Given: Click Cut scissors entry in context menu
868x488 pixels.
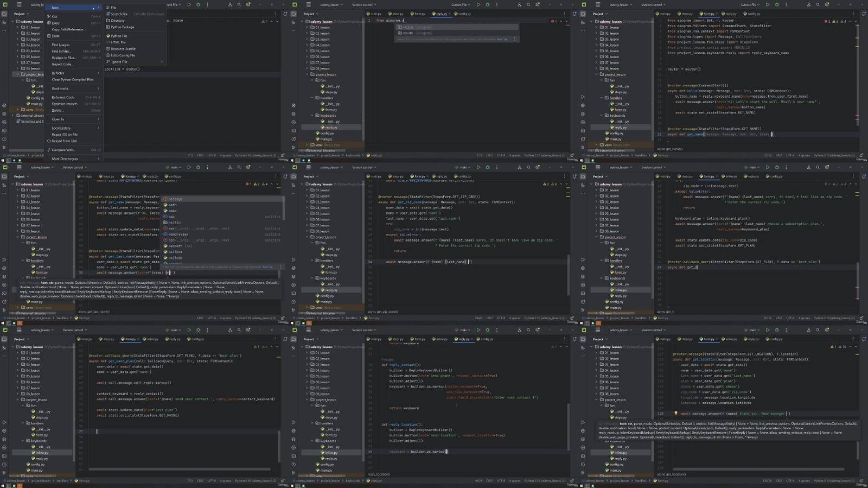Looking at the screenshot, I should pyautogui.click(x=54, y=16).
